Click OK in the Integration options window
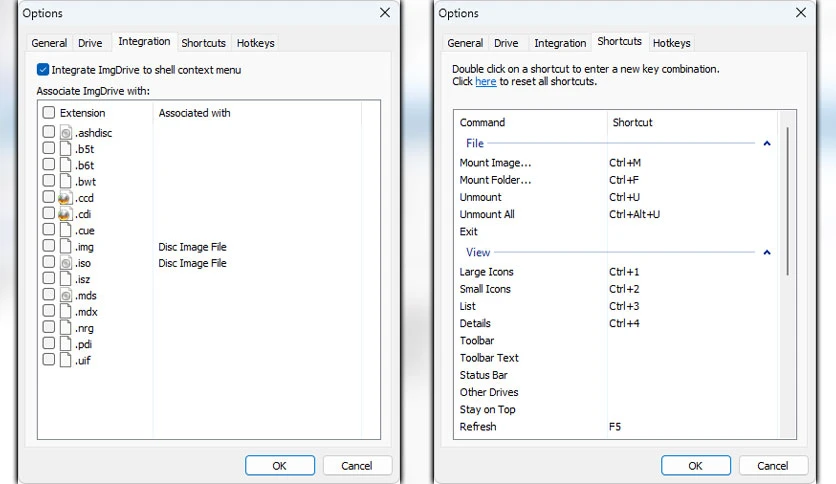The width and height of the screenshot is (836, 484). point(280,465)
